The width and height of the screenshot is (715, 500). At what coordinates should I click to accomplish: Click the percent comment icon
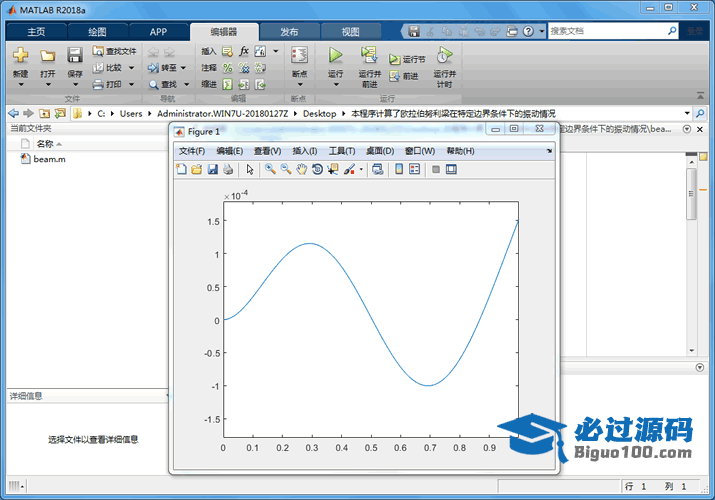tap(228, 68)
